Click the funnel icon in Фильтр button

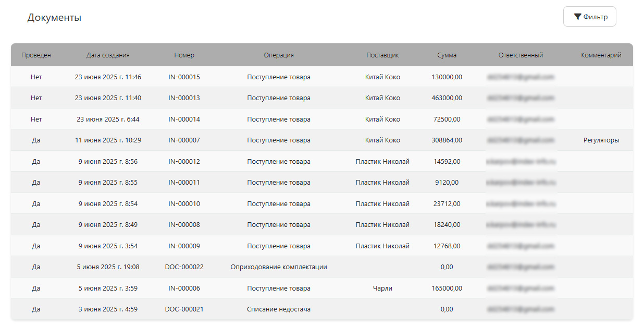pyautogui.click(x=577, y=17)
